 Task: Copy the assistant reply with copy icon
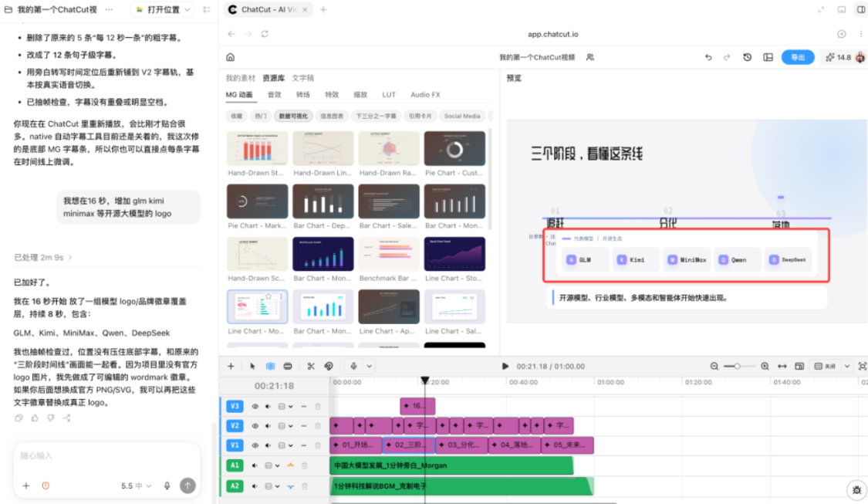(19, 418)
